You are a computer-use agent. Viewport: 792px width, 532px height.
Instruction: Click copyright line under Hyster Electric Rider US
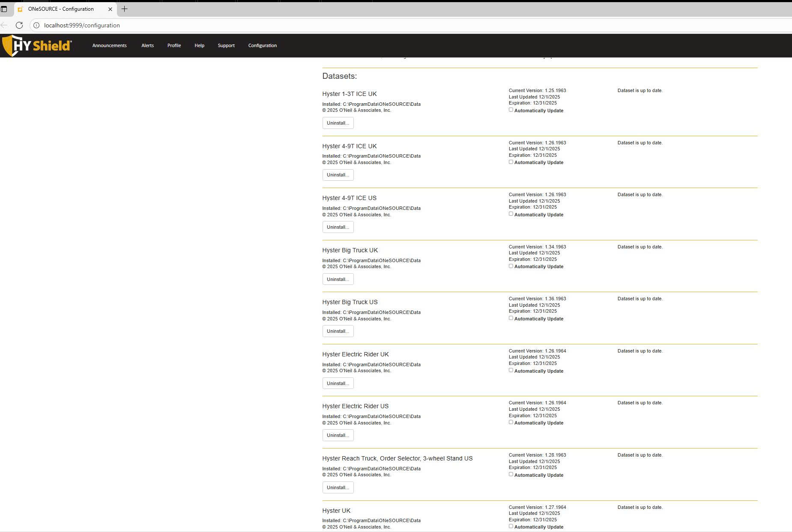click(x=356, y=423)
